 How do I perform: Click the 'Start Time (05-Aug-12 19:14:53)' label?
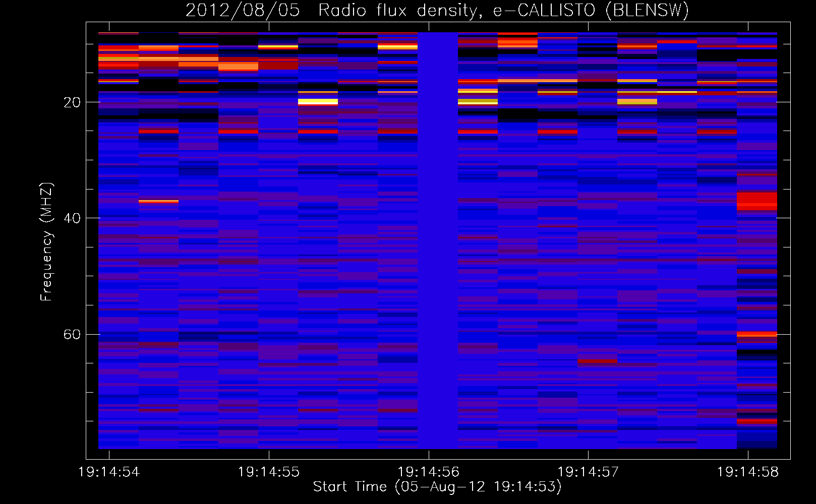(437, 487)
